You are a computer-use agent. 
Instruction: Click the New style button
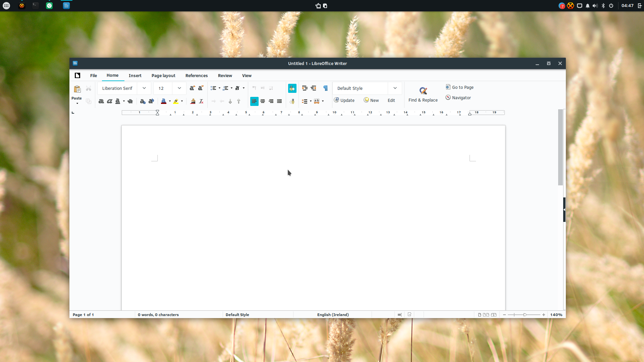pos(371,100)
